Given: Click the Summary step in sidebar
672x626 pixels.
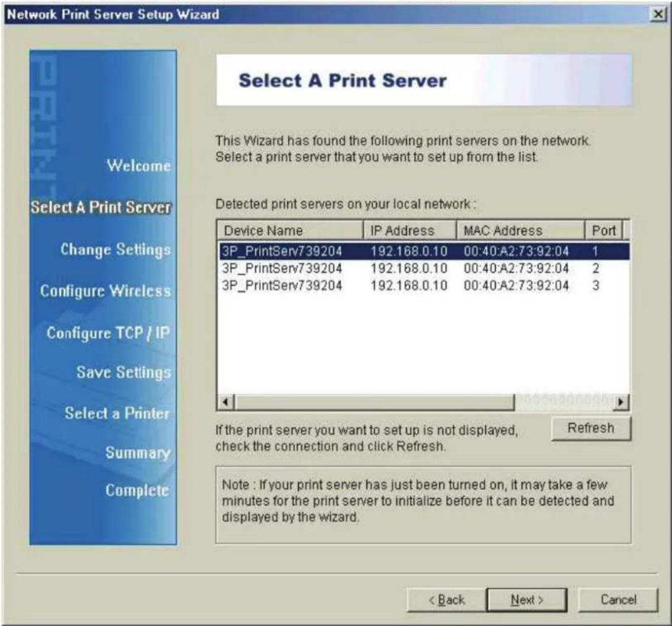Looking at the screenshot, I should tap(138, 453).
